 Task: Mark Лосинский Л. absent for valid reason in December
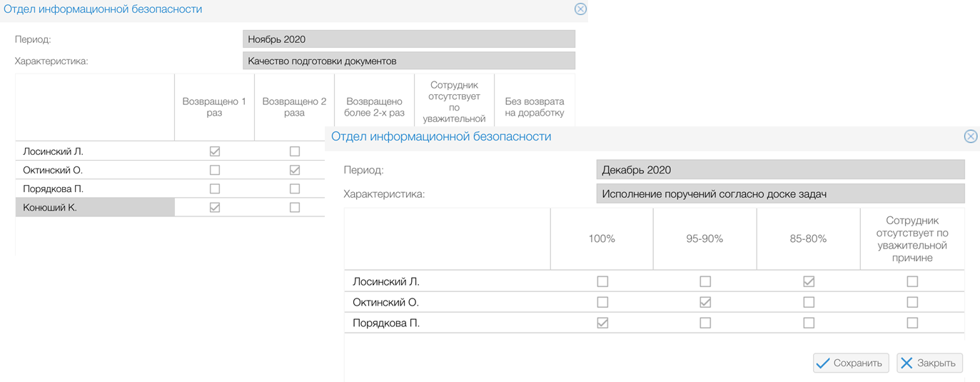coord(912,281)
